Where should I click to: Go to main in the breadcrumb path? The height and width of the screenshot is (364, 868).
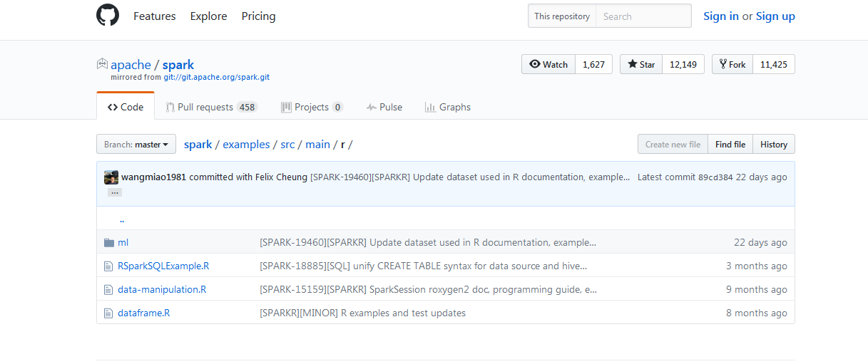[x=318, y=144]
